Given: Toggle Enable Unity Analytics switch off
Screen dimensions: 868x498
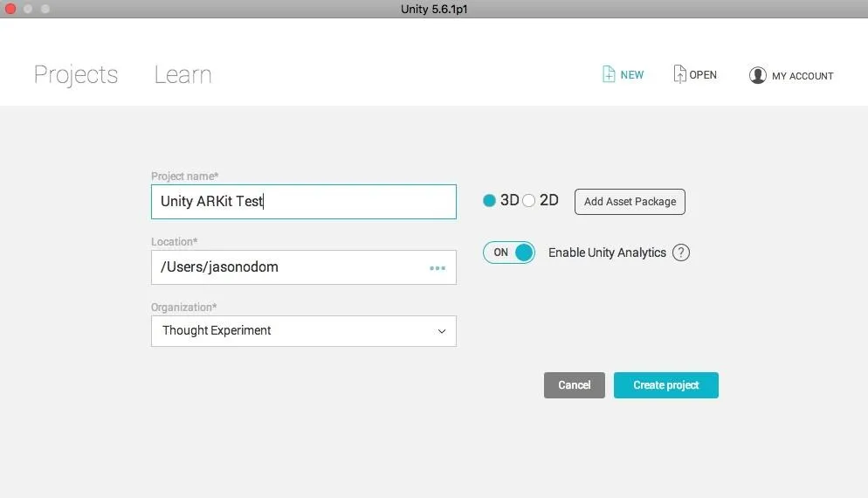Looking at the screenshot, I should (x=509, y=252).
